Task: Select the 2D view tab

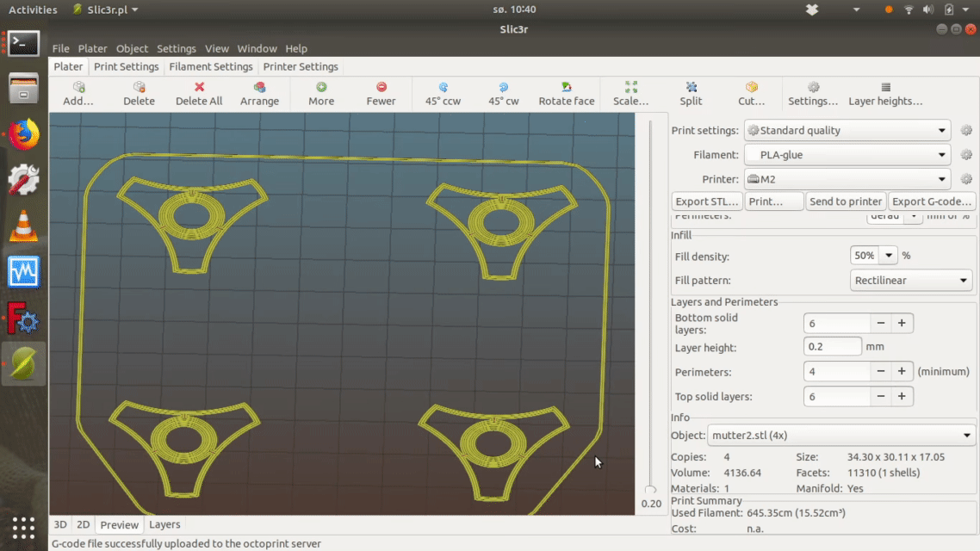Action: pyautogui.click(x=84, y=524)
